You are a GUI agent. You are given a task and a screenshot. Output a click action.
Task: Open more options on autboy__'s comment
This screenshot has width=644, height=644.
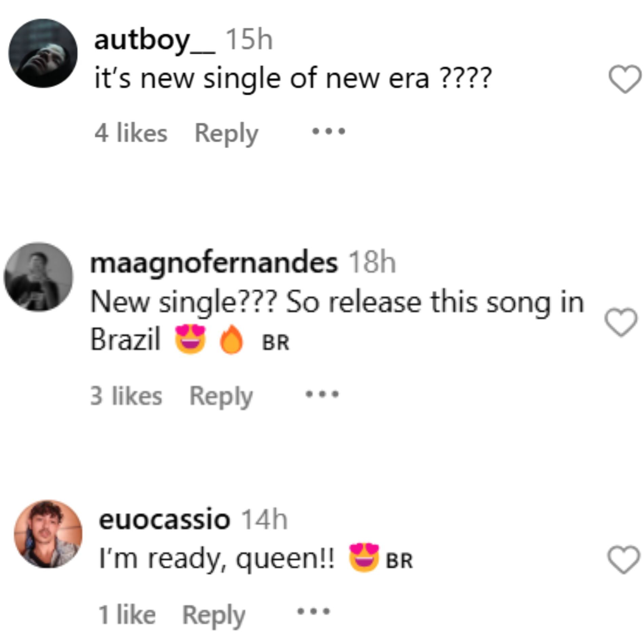coord(328,131)
